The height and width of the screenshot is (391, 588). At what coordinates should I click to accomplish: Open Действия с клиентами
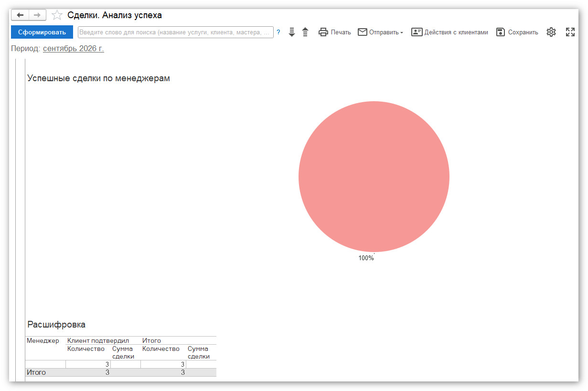(x=450, y=32)
